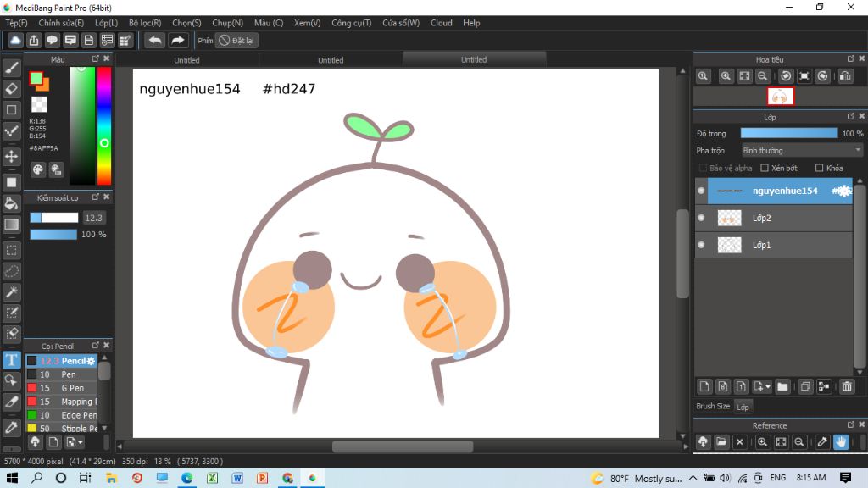Open Pencil brush settings gear

(x=92, y=361)
